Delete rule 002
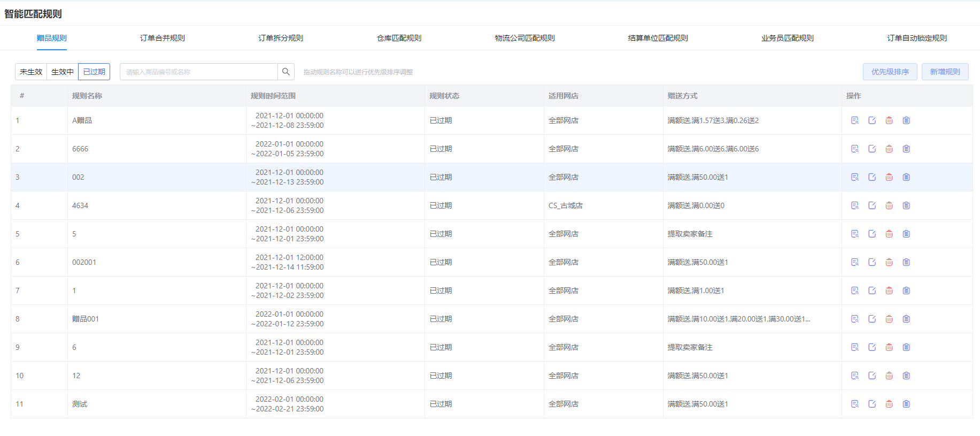Viewport: 980px width, 436px height. [889, 177]
